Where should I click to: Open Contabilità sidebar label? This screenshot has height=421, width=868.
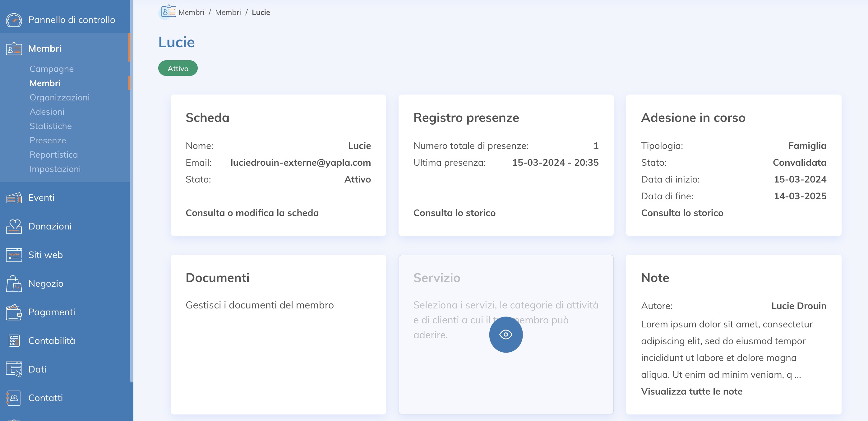[52, 341]
